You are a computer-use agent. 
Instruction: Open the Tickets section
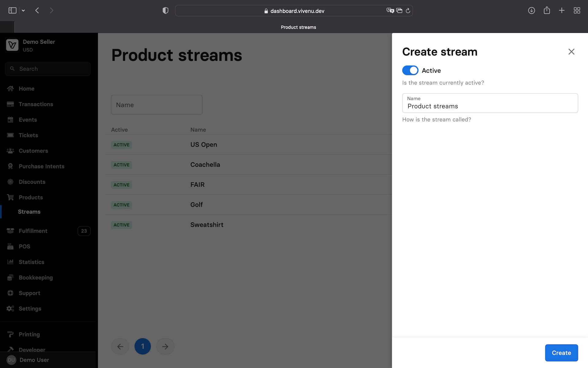pos(28,135)
